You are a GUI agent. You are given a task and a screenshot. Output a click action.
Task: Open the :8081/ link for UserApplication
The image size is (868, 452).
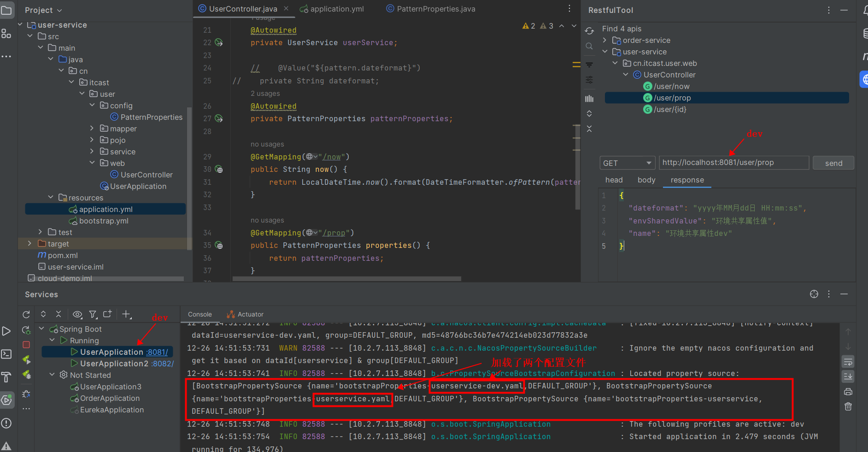coord(157,352)
